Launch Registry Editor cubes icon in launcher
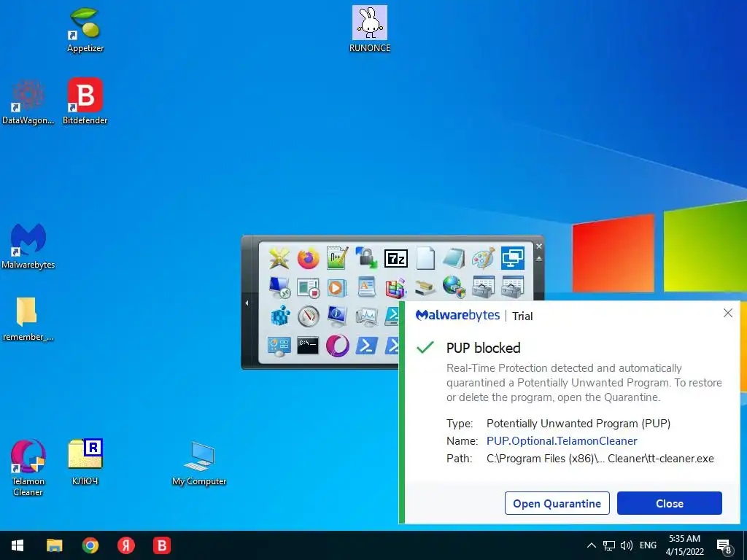This screenshot has height=560, width=747. 279,316
